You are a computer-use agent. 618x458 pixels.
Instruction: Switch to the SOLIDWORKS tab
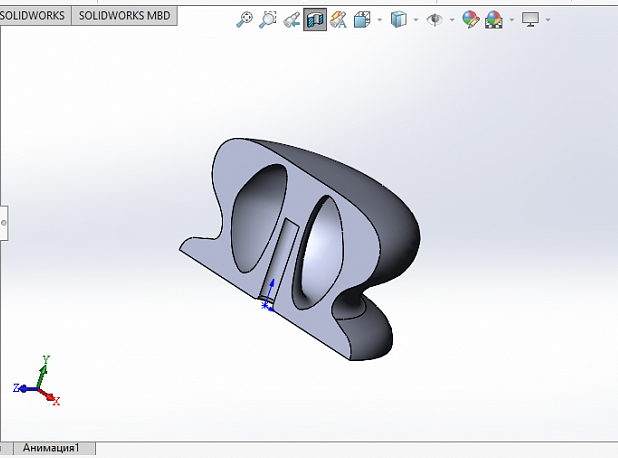pyautogui.click(x=32, y=16)
